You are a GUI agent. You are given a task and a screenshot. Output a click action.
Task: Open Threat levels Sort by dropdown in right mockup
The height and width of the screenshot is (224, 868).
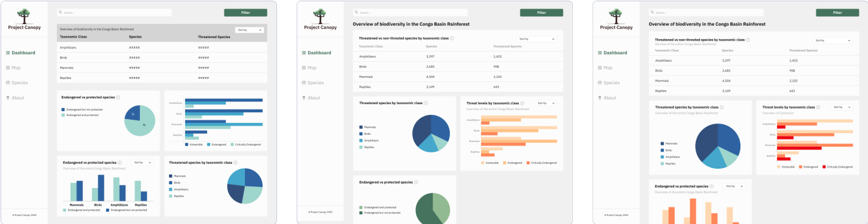coord(842,107)
